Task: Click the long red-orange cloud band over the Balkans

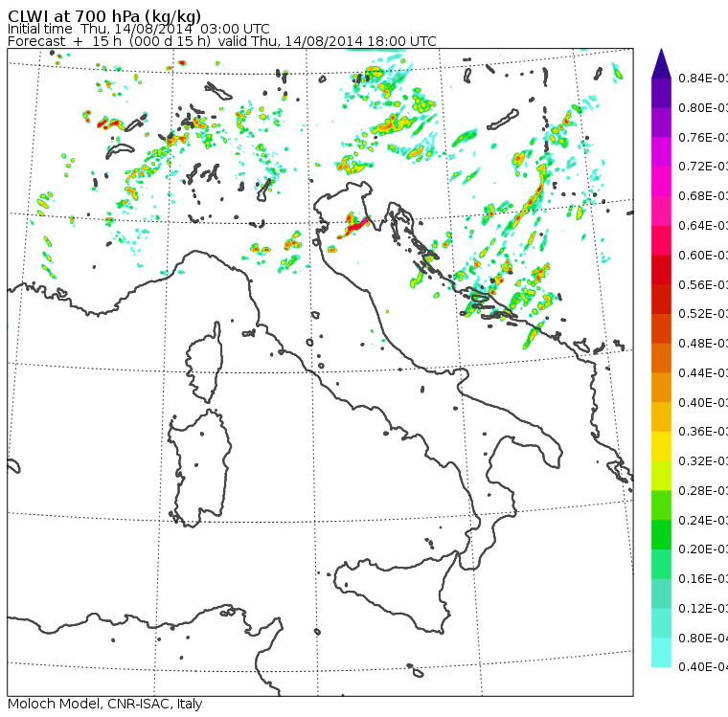Action: click(527, 195)
